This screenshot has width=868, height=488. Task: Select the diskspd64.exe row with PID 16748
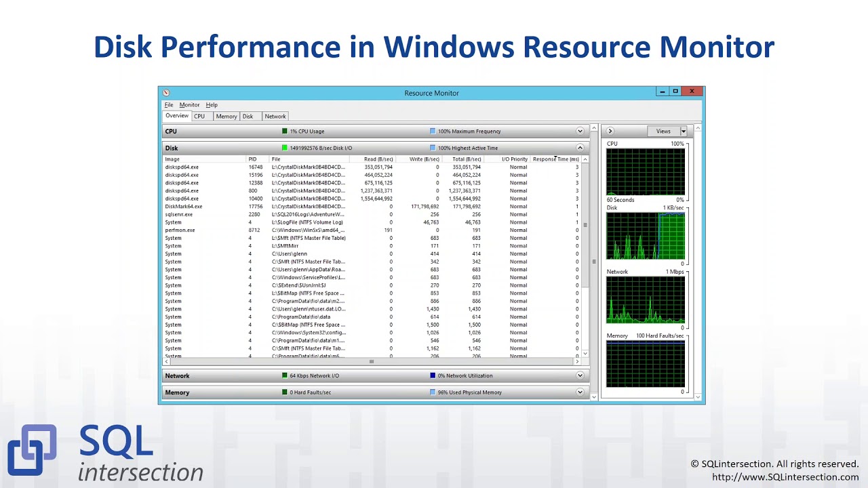point(372,167)
